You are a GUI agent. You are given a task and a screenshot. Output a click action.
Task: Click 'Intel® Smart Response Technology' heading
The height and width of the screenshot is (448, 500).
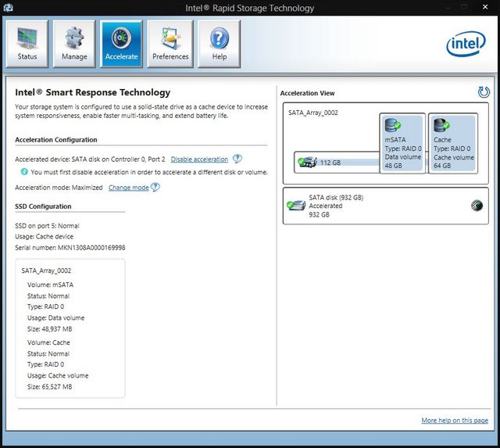coord(93,92)
